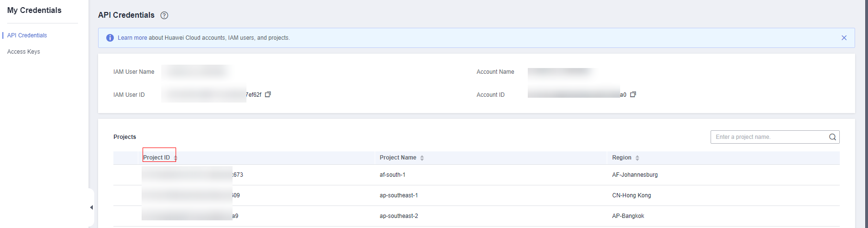Open API Credentials in sidebar

click(x=27, y=35)
